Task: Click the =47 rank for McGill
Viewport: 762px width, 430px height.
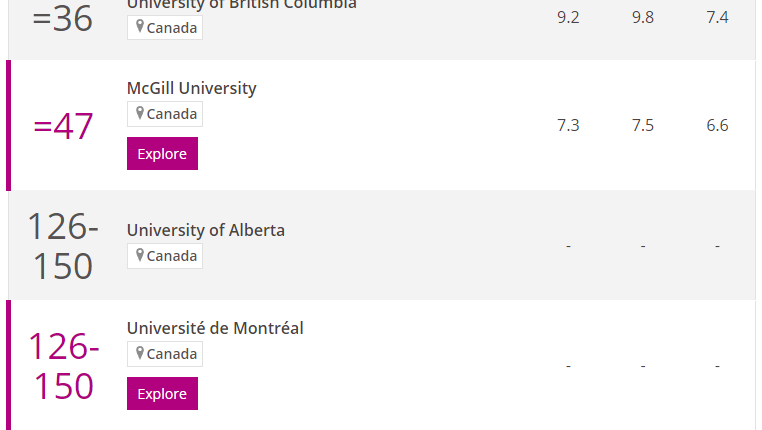Action: tap(63, 126)
